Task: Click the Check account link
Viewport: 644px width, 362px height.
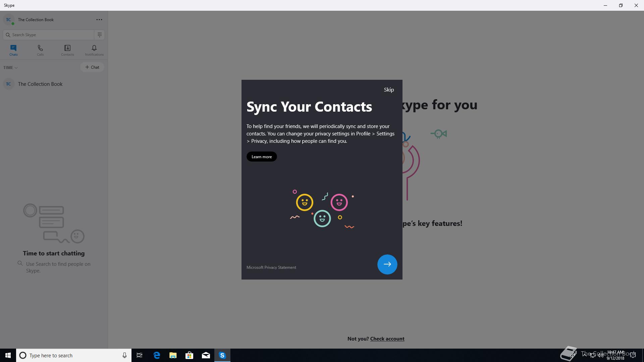Action: tap(387, 339)
